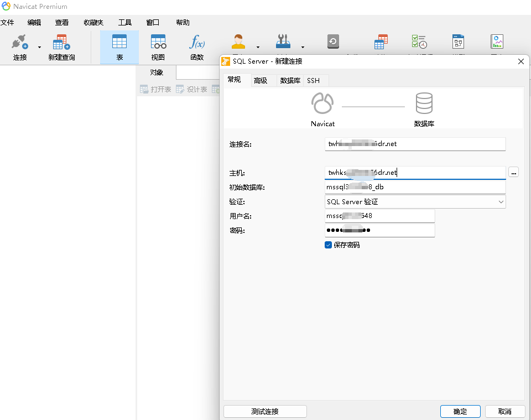Click the query grid icon right of backup
The image size is (531, 420).
[x=381, y=42]
